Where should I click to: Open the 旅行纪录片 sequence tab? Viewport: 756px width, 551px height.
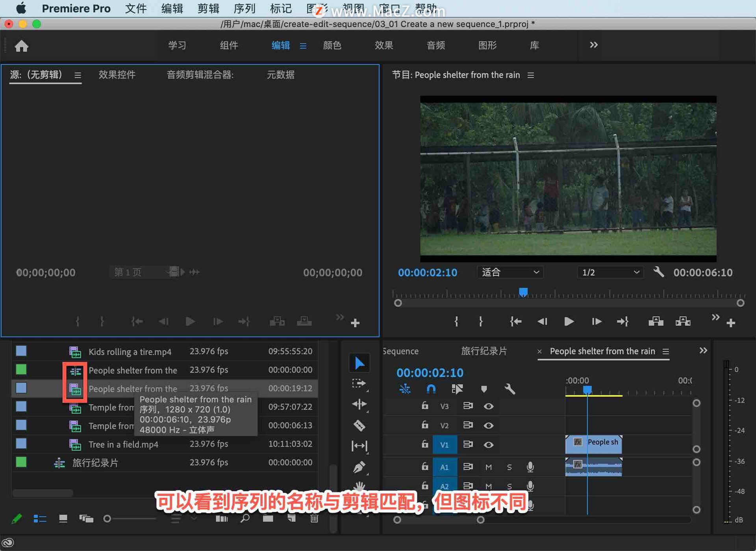[484, 351]
